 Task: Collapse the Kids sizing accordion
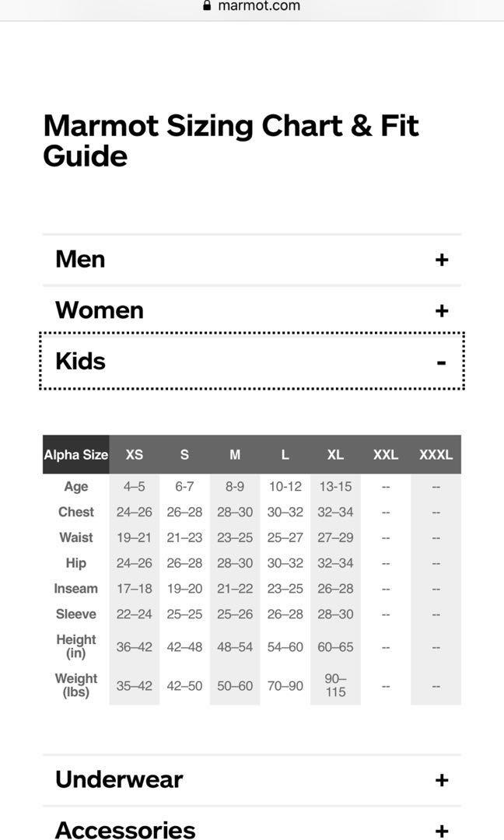[252, 361]
